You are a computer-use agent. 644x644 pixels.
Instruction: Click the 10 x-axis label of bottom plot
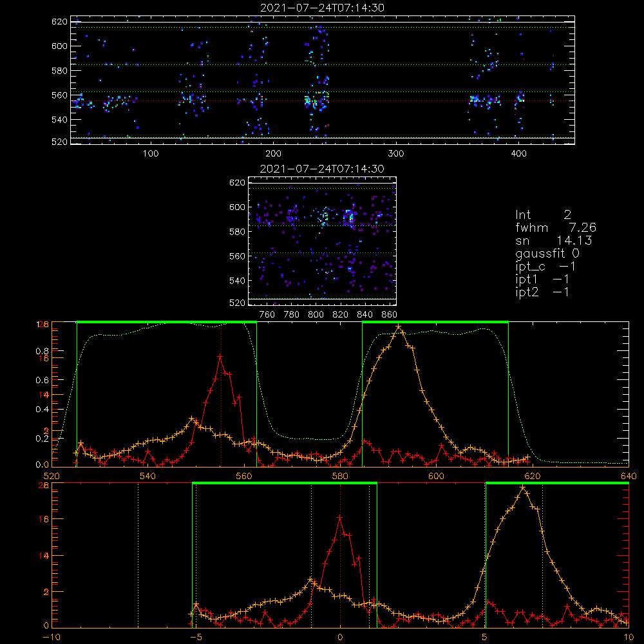coord(629,637)
